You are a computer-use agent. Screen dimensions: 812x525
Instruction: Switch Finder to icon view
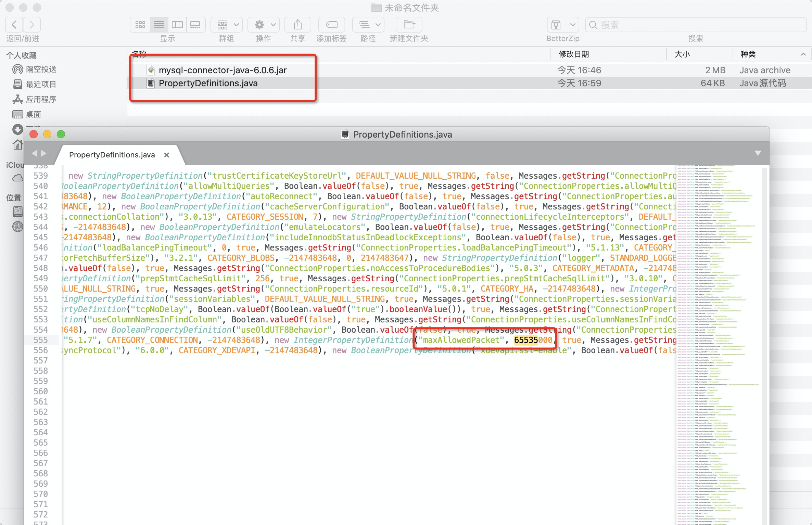click(140, 25)
